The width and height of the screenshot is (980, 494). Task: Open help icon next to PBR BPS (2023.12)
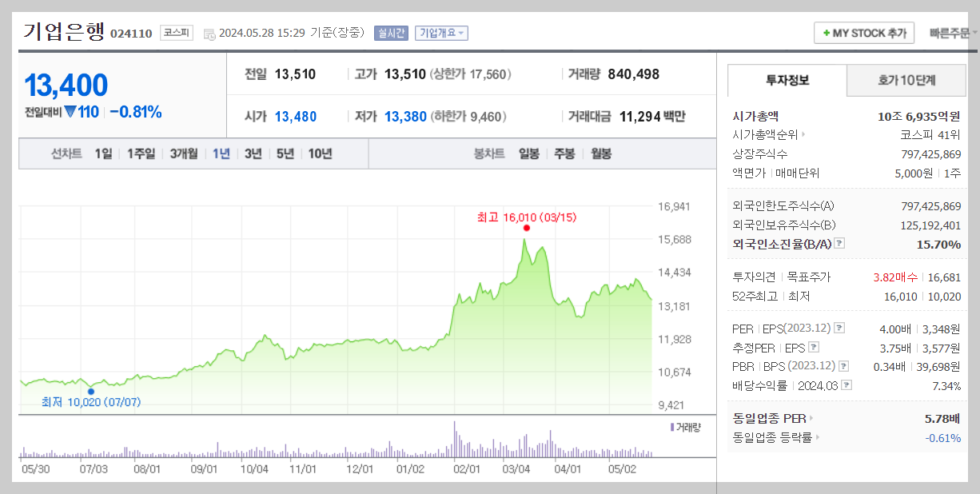pyautogui.click(x=844, y=366)
